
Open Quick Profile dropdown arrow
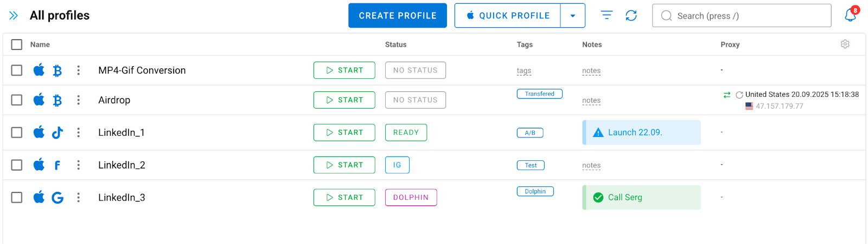pyautogui.click(x=572, y=16)
